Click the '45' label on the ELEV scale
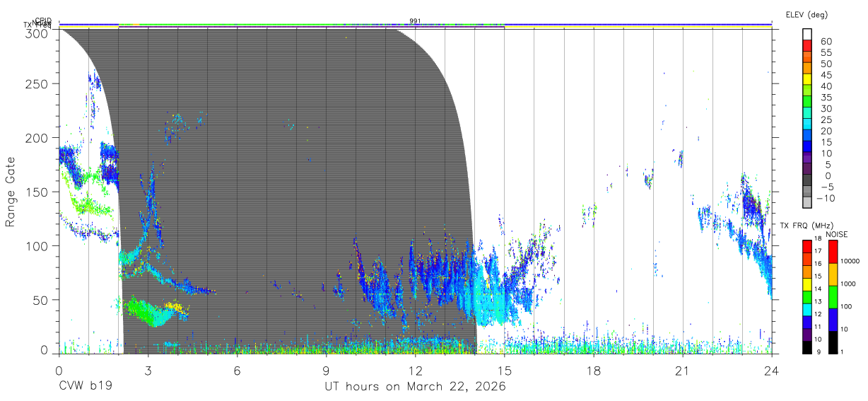The width and height of the screenshot is (868, 401). (x=826, y=75)
